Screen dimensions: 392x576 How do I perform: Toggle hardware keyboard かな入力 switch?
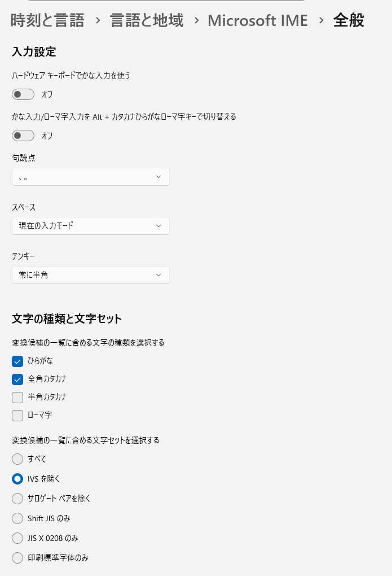(23, 94)
